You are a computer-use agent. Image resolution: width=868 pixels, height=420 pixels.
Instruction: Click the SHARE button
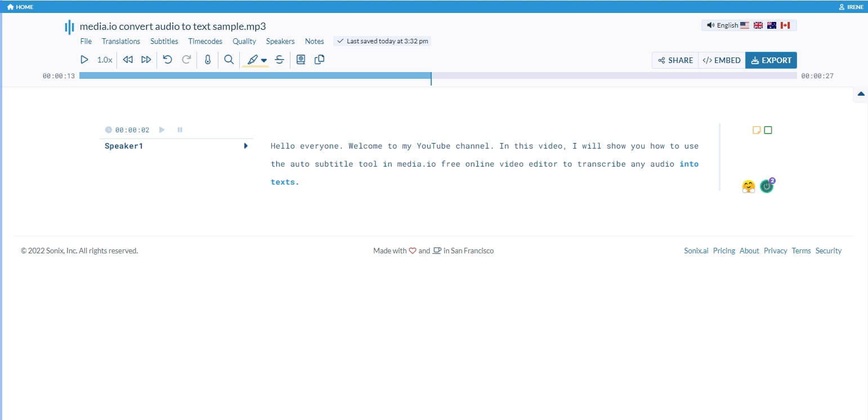click(675, 60)
